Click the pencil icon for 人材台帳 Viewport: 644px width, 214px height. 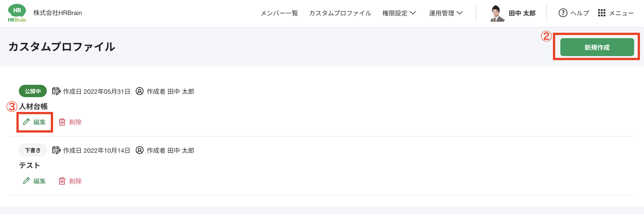26,122
